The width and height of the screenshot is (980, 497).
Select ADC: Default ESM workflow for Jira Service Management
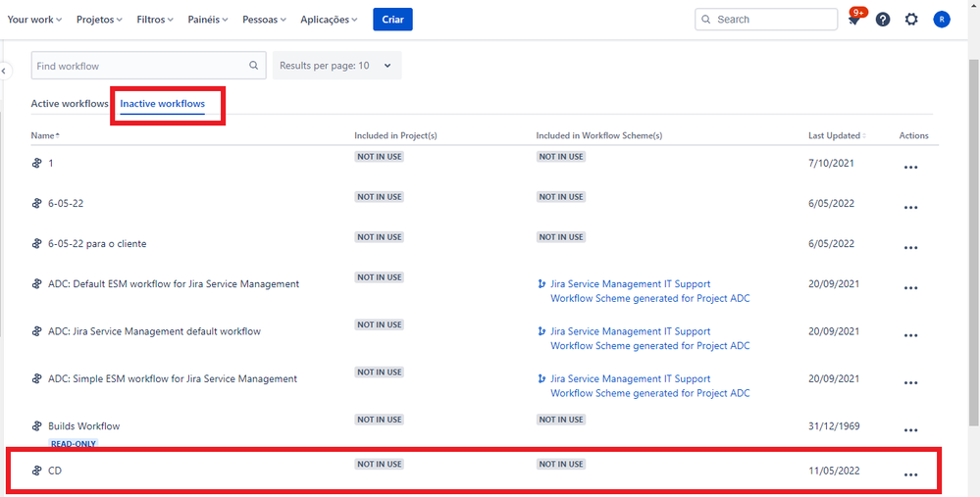[174, 284]
